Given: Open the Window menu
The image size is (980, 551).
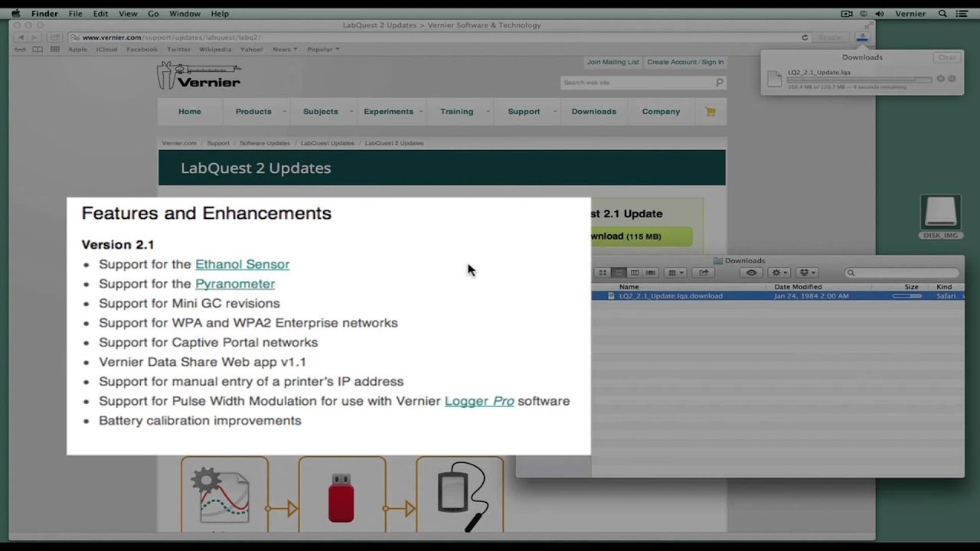Looking at the screenshot, I should 185,13.
